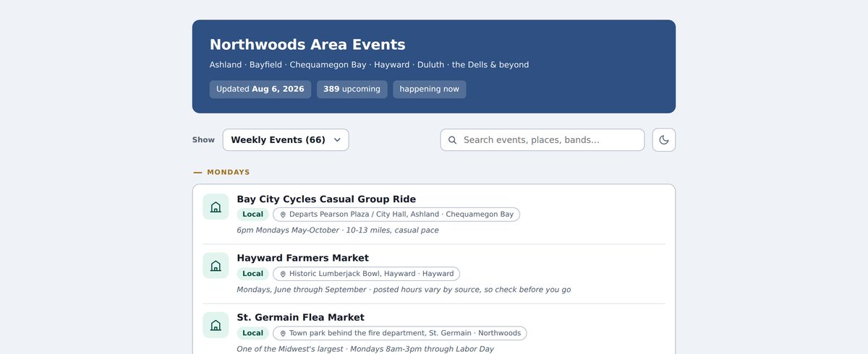This screenshot has height=354, width=868.
Task: Click the Ashland · Bayfield · Chequamegon Bay subtitle
Action: coord(369,65)
